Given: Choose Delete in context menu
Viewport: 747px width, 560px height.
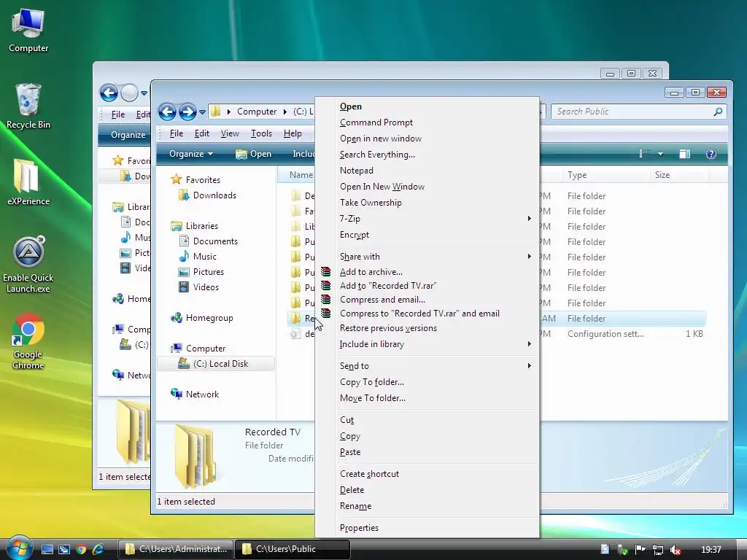Looking at the screenshot, I should coord(352,489).
